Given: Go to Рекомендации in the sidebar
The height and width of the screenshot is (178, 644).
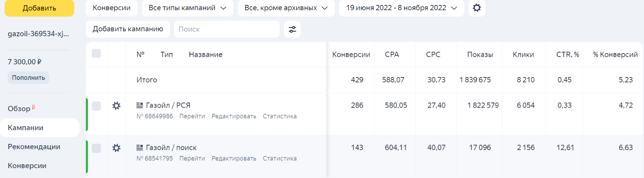Looking at the screenshot, I should click(34, 147).
